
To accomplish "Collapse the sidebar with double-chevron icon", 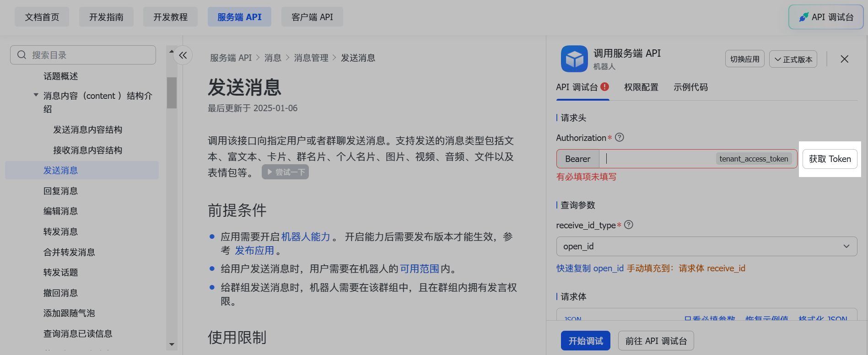I will [x=183, y=55].
